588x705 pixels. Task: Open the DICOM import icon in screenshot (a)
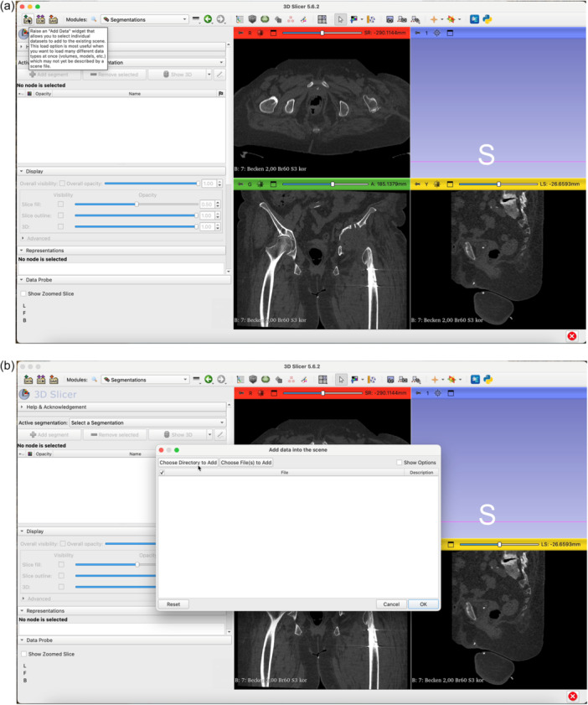pos(40,19)
